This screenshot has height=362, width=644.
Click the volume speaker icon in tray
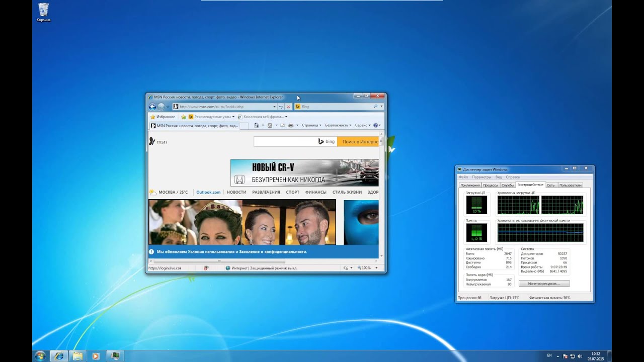point(581,356)
